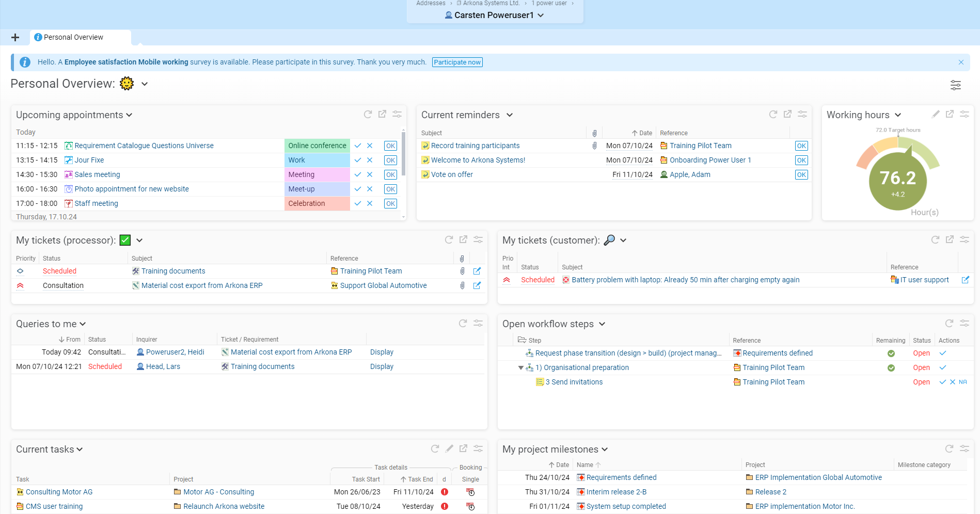
Task: Sort reminders by the Date column header
Action: tap(642, 133)
